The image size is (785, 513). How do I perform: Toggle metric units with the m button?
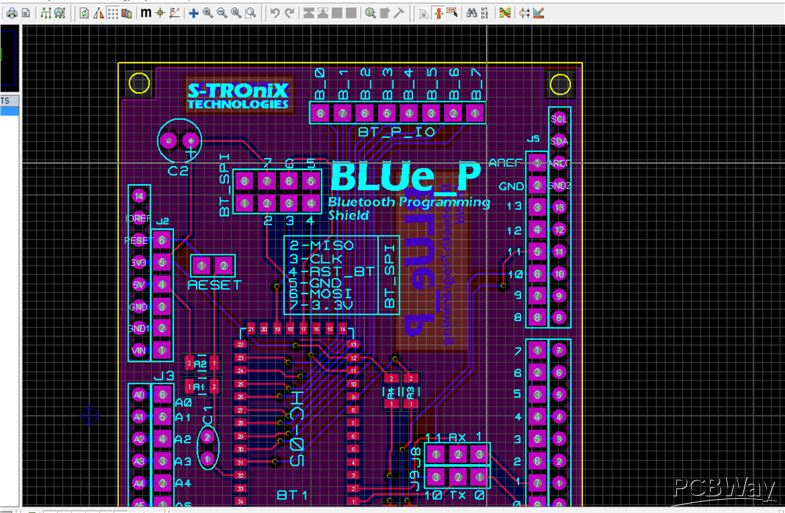pyautogui.click(x=146, y=13)
